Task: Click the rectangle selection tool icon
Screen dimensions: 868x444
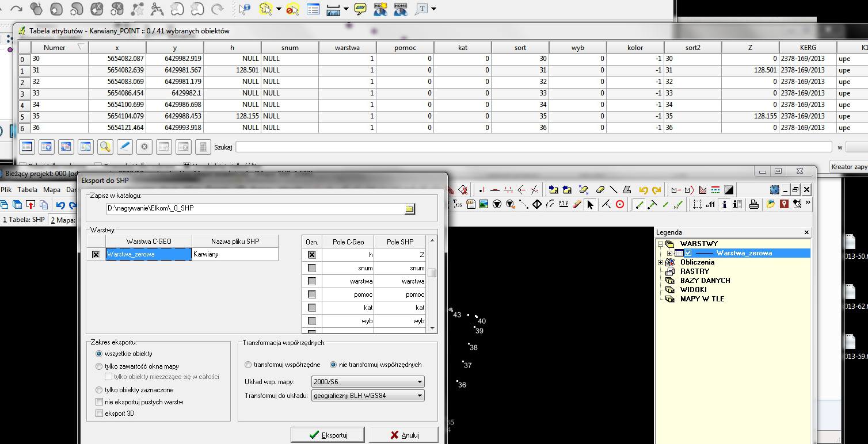Action: pyautogui.click(x=697, y=204)
